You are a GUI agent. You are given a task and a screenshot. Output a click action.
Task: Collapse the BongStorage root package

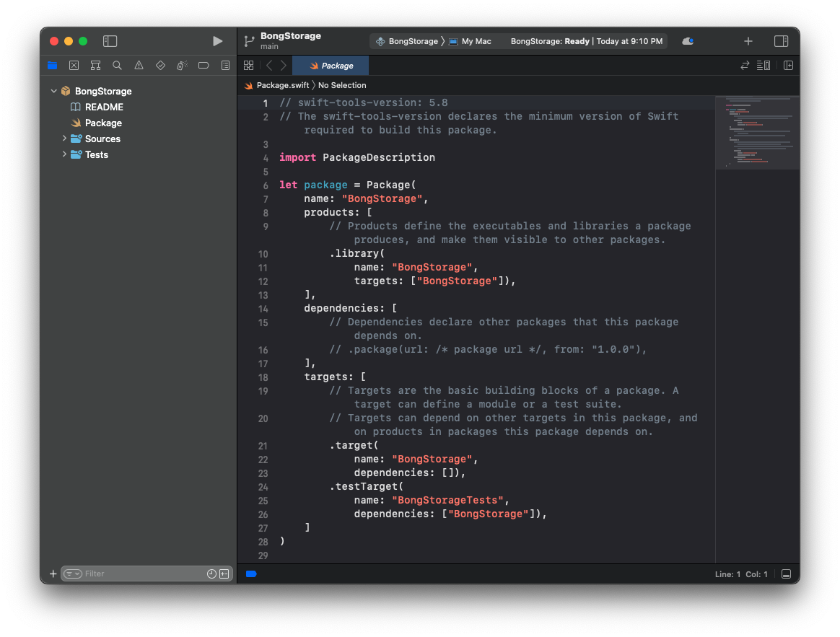pos(53,91)
